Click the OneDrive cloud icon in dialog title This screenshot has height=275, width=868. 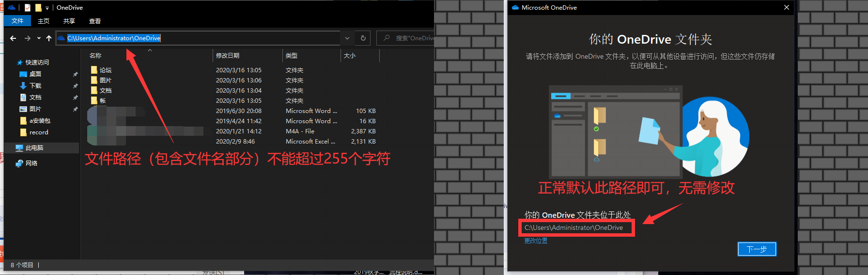[515, 7]
